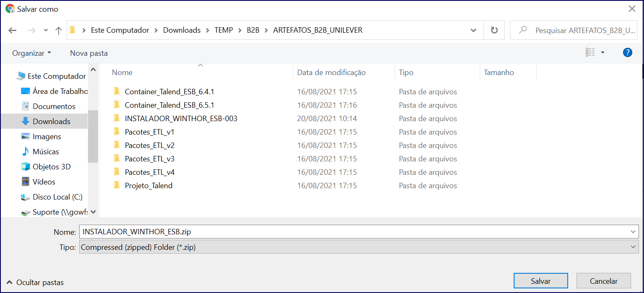Click the Forward navigation arrow
644x293 pixels.
click(31, 30)
